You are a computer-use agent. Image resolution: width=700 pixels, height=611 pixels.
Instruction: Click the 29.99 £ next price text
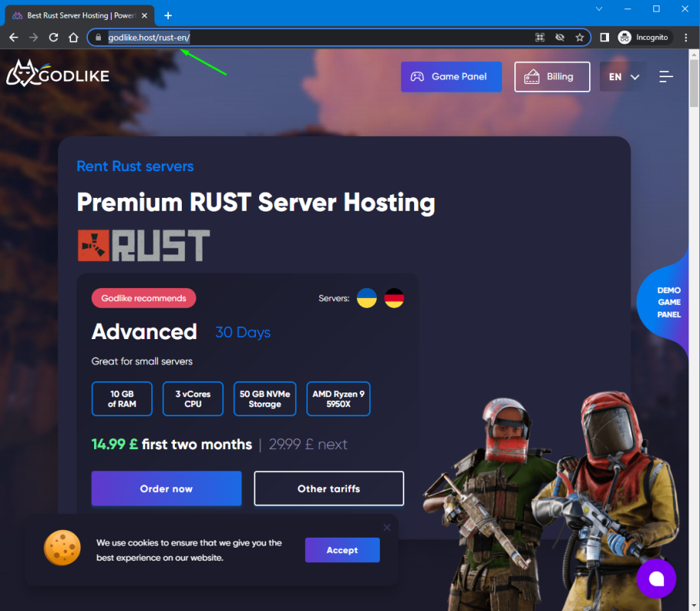pos(308,444)
